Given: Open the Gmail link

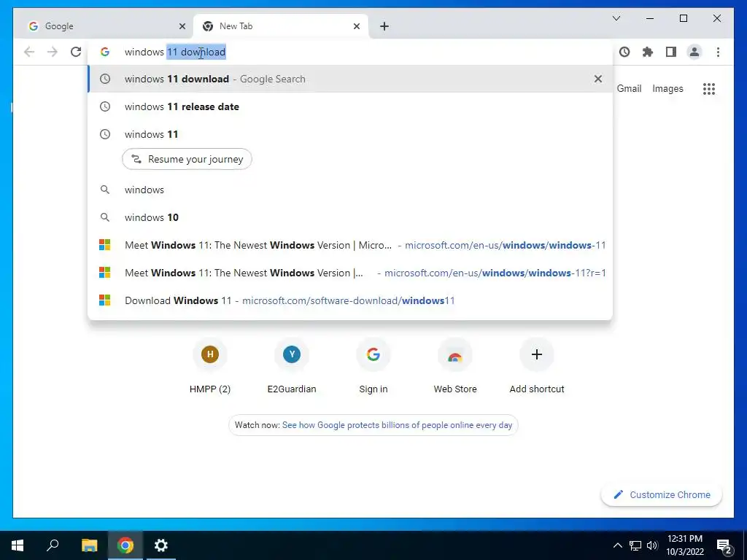Looking at the screenshot, I should (x=629, y=88).
